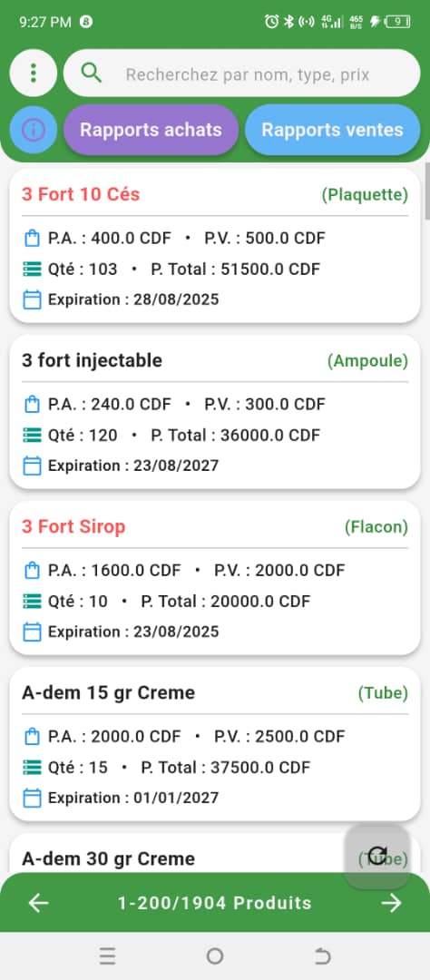This screenshot has width=430, height=980.
Task: Select the 3 fort injectable product title
Action: (x=92, y=360)
